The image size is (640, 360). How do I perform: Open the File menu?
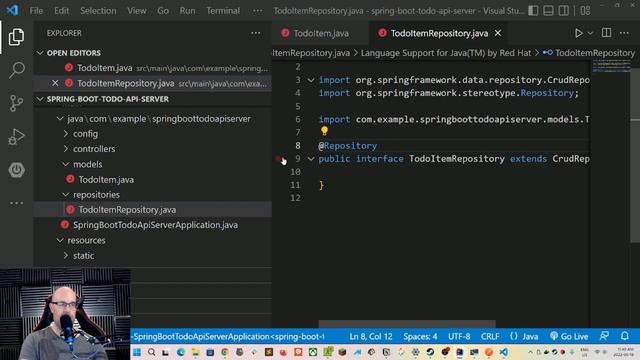36,11
